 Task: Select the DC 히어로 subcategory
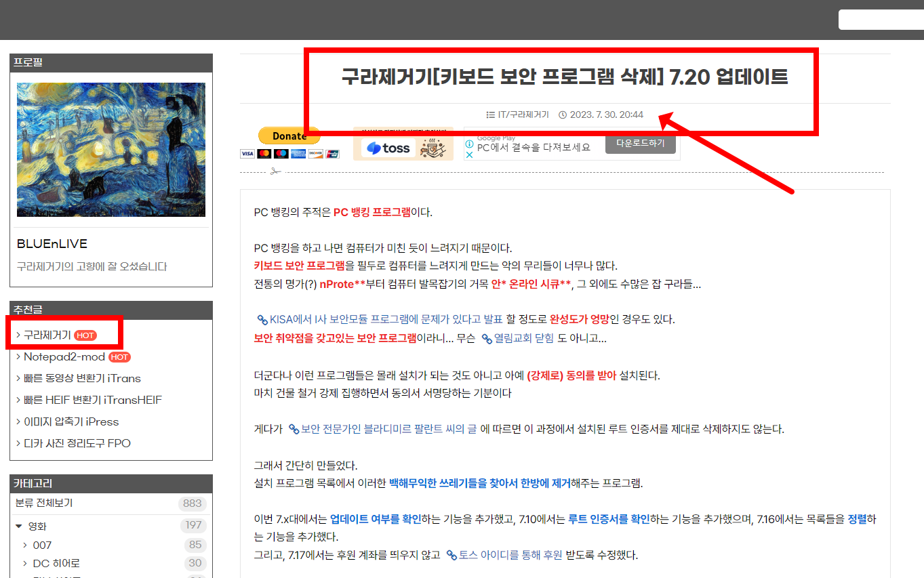click(x=56, y=564)
